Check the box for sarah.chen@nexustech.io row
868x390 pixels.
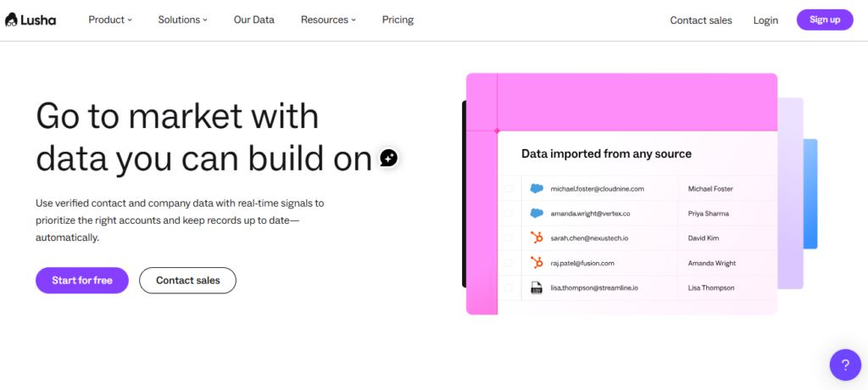click(509, 238)
